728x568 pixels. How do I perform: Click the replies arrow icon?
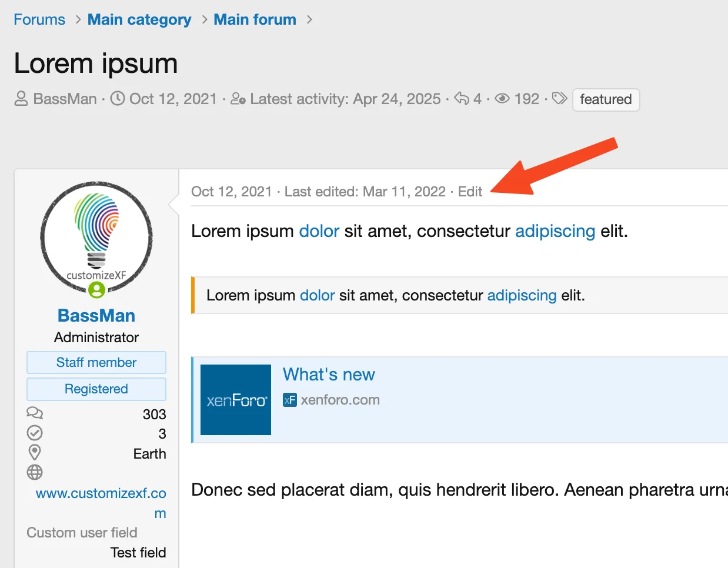point(462,98)
